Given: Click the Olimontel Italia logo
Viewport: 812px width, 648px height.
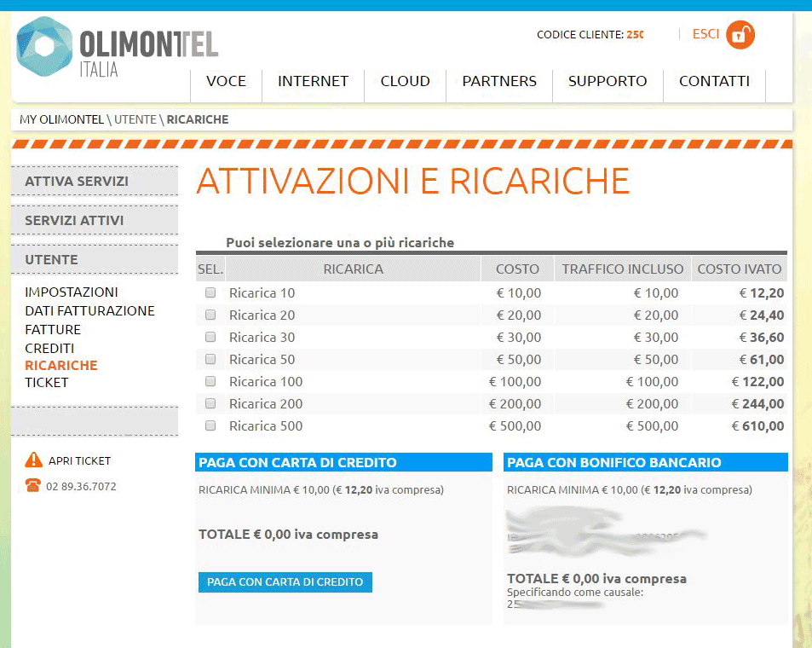Looking at the screenshot, I should (x=117, y=48).
